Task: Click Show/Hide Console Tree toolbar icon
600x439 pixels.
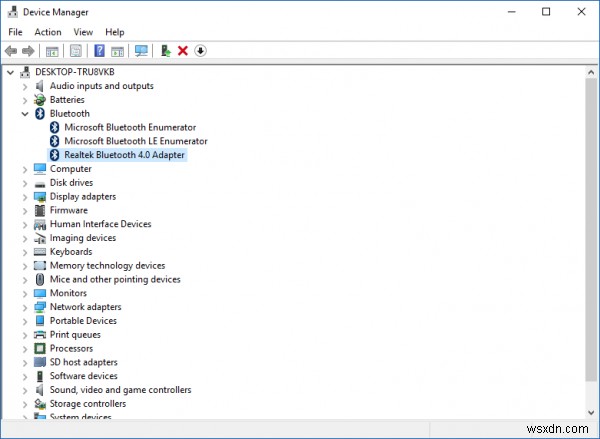Action: [x=52, y=51]
